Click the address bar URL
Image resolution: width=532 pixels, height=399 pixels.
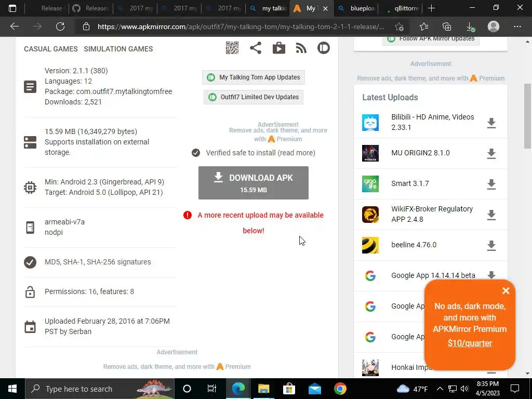pos(241,26)
